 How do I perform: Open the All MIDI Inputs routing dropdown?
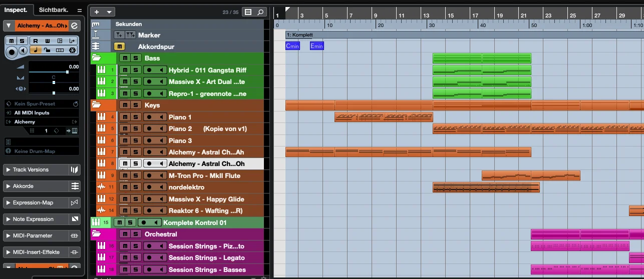pos(42,113)
